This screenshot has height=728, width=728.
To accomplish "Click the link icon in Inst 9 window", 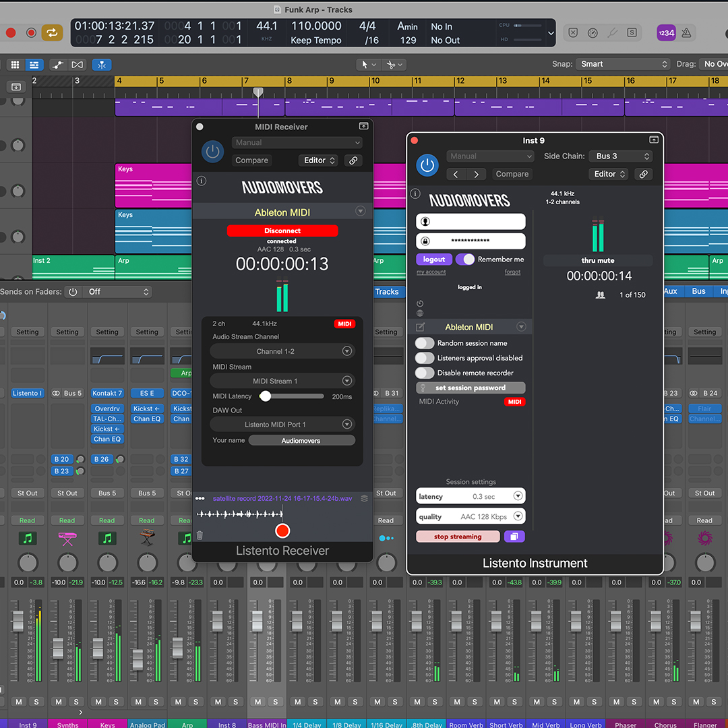I will (x=644, y=174).
